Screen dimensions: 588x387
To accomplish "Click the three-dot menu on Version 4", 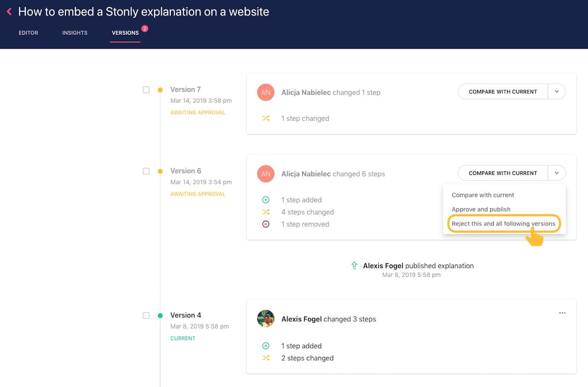I will click(x=562, y=313).
